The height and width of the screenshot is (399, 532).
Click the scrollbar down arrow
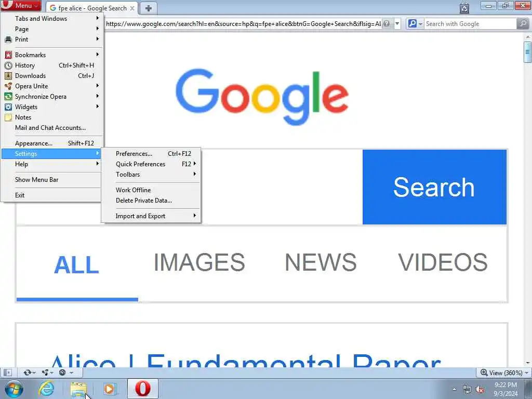(527, 363)
